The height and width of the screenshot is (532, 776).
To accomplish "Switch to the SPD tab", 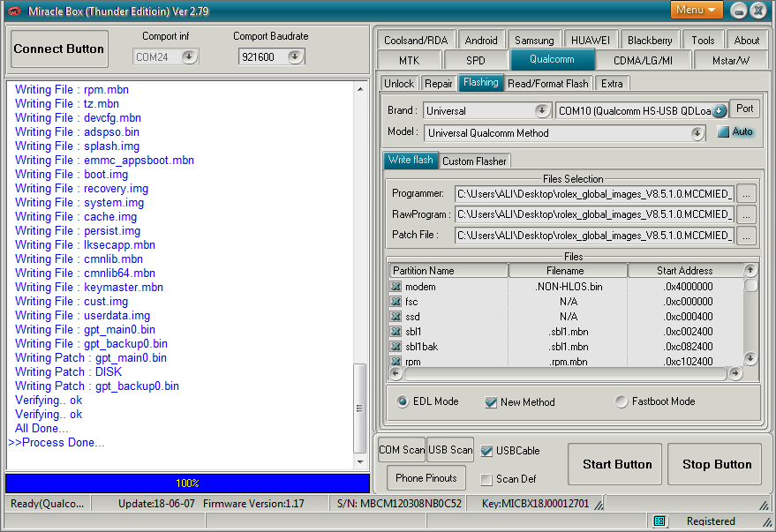I will pyautogui.click(x=475, y=60).
